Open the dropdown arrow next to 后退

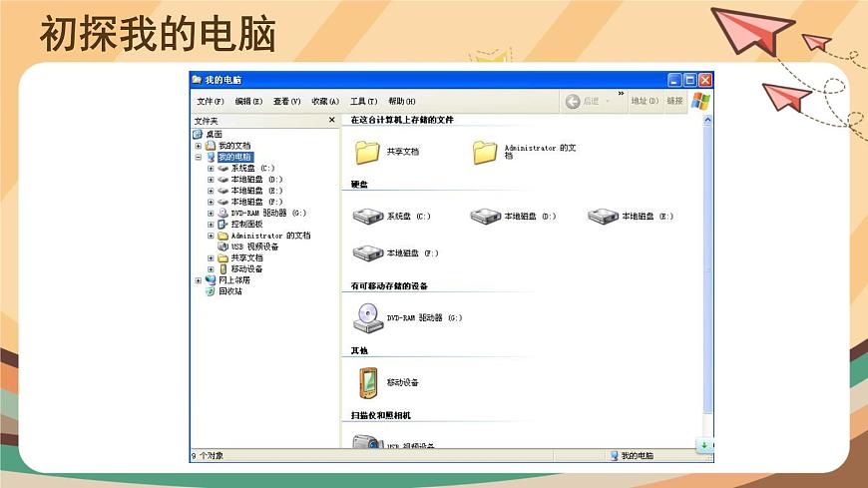point(608,102)
